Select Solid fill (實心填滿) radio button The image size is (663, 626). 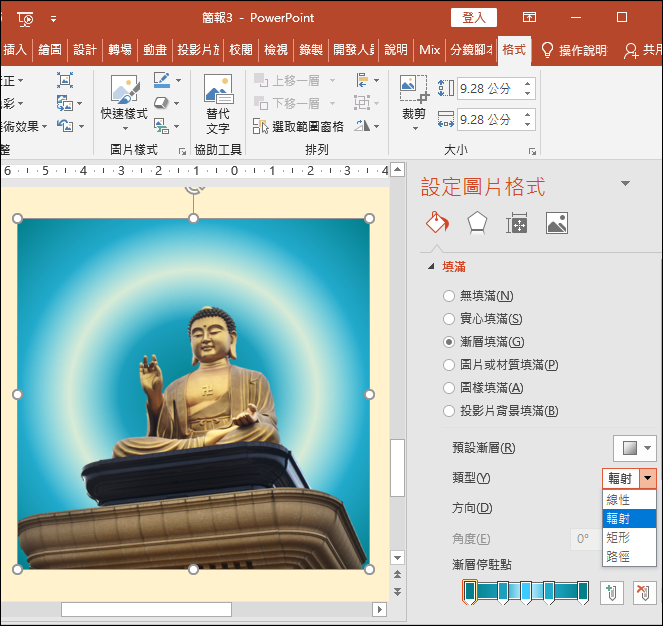449,318
